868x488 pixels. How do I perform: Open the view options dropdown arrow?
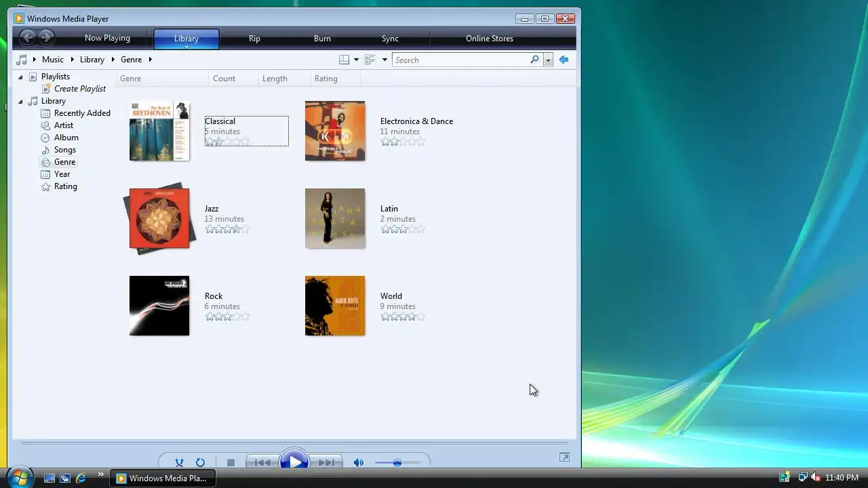[x=384, y=60]
